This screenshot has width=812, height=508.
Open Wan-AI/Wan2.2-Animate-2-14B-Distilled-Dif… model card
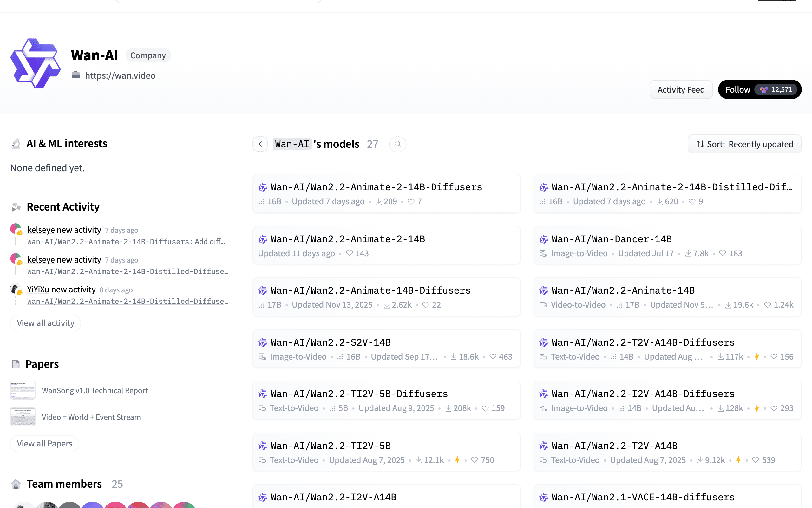(667, 193)
